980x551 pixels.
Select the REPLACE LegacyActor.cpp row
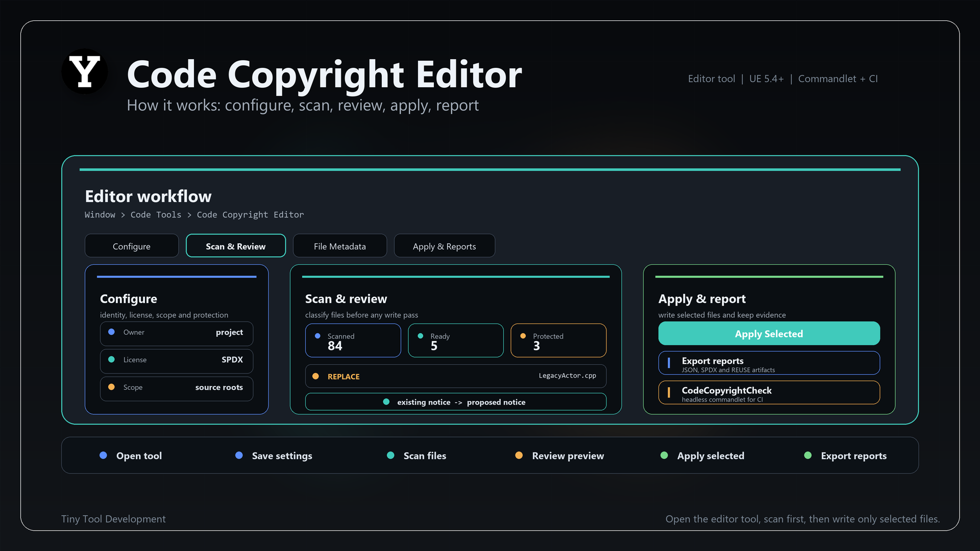coord(456,377)
